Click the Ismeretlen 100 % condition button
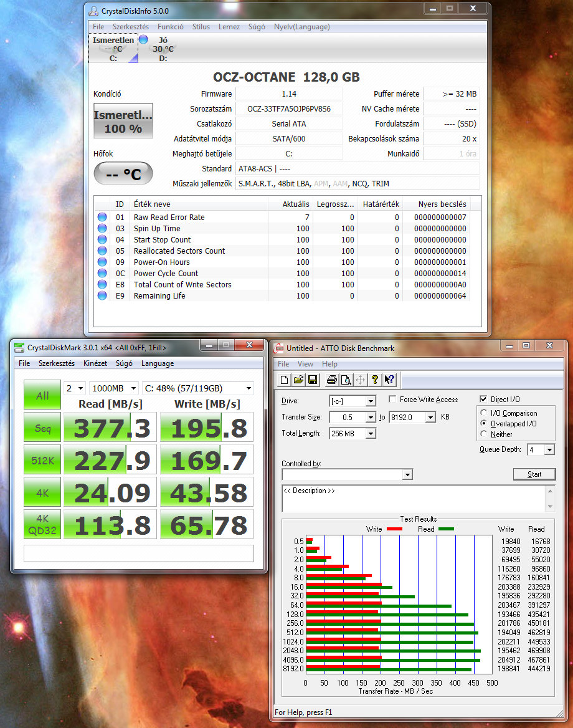This screenshot has width=573, height=728. 123,121
